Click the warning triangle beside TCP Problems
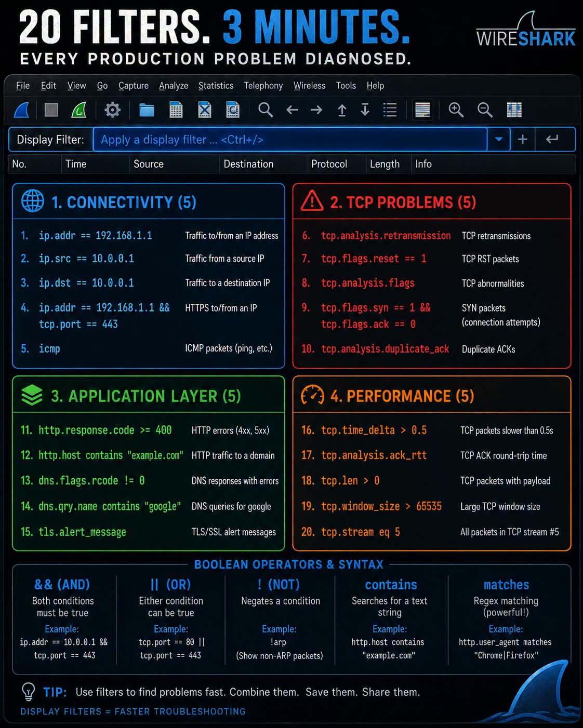583x728 pixels. coord(312,200)
